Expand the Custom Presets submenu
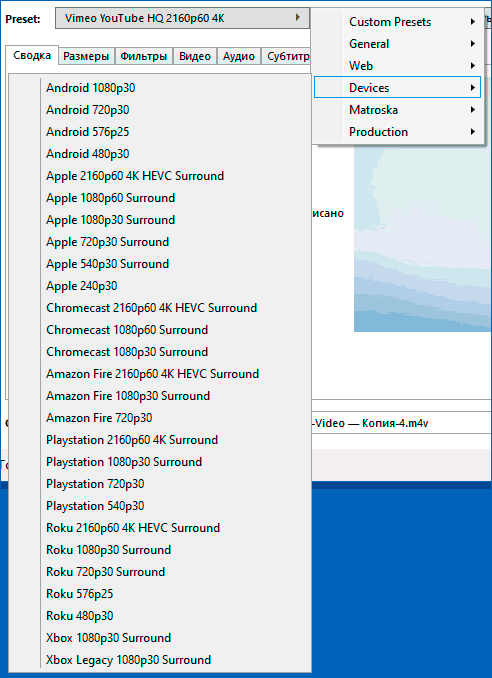 point(397,22)
